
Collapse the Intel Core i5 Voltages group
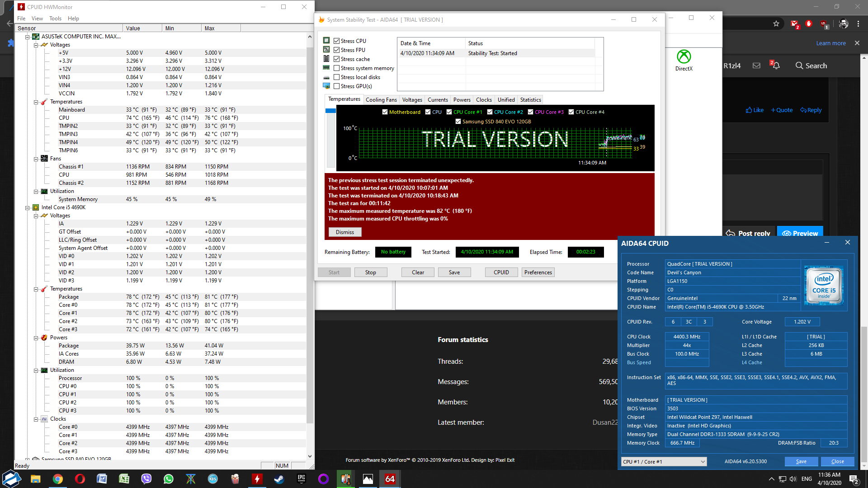[36, 216]
